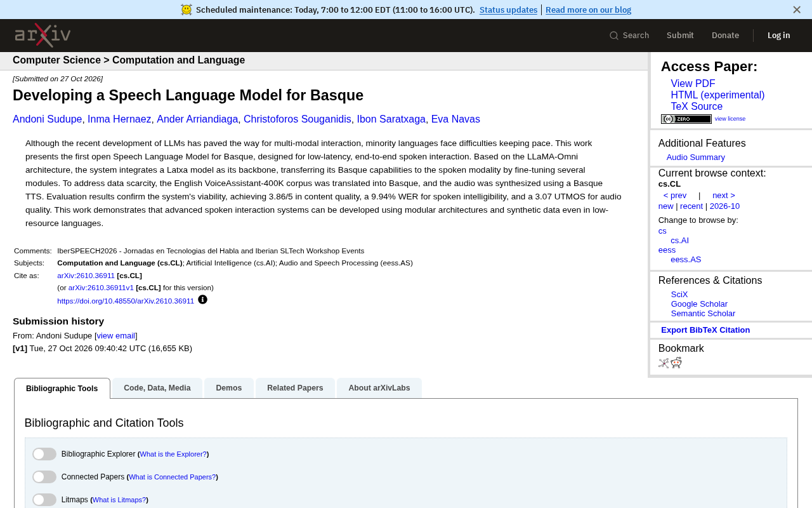The width and height of the screenshot is (812, 508).
Task: Click Export BibTeX Citation
Action: pos(705,330)
